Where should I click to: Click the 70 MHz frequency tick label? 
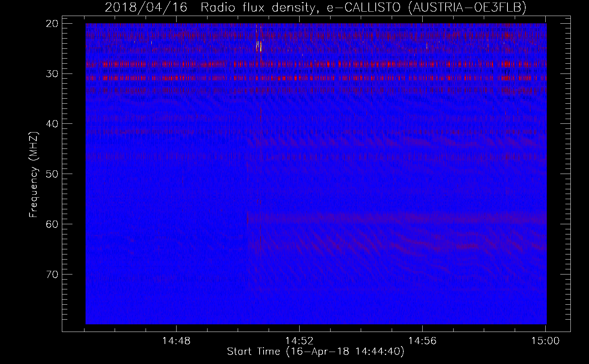(53, 274)
